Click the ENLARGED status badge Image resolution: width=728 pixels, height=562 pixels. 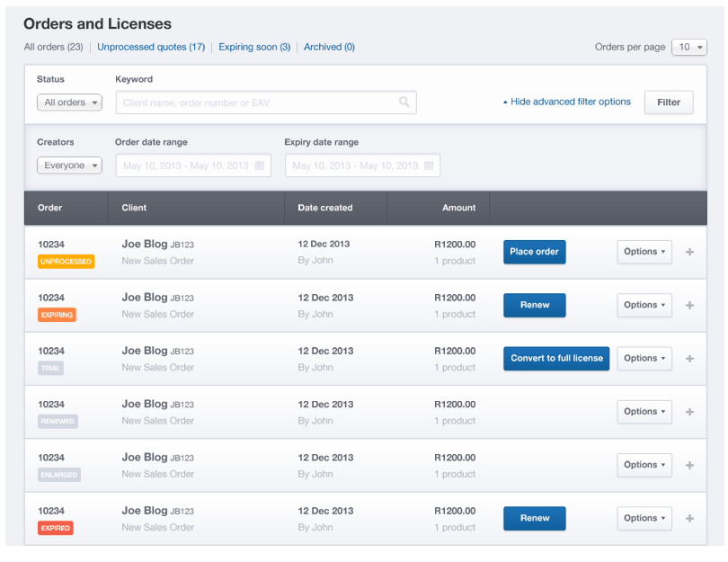tap(59, 475)
